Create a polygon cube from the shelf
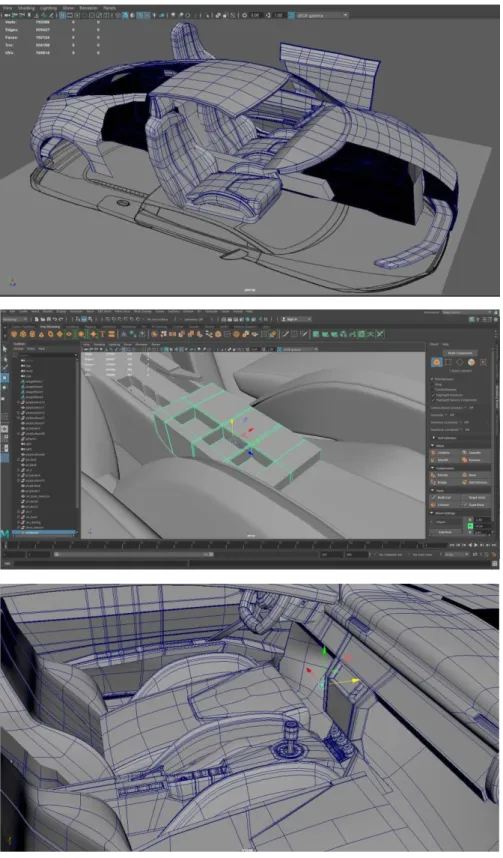 [22, 334]
